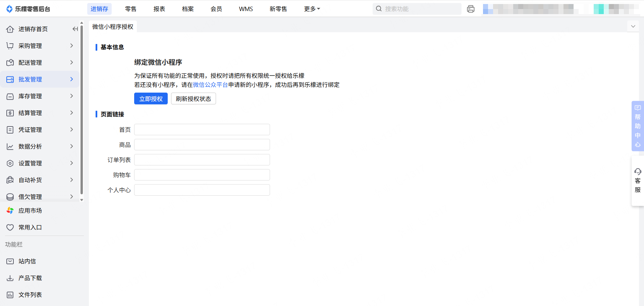Screen dimensions: 644x306
Task: Open the WMS top menu
Action: click(246, 9)
